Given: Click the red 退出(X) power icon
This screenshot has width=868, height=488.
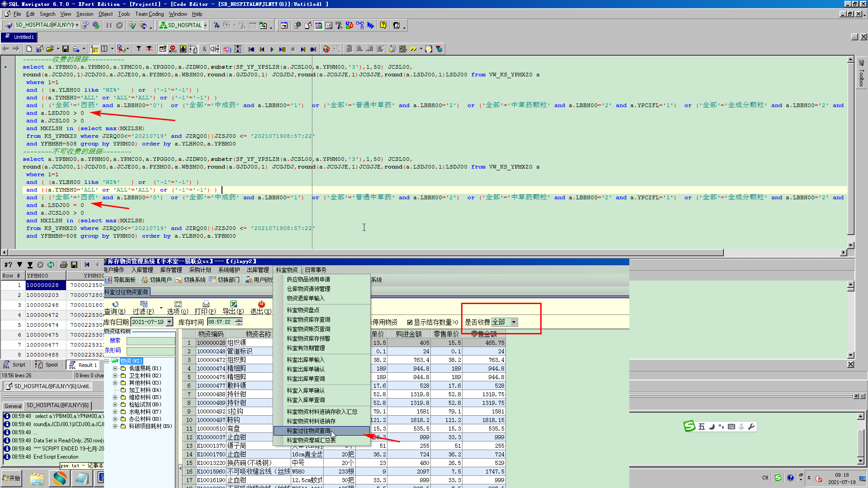Looking at the screenshot, I should (261, 305).
